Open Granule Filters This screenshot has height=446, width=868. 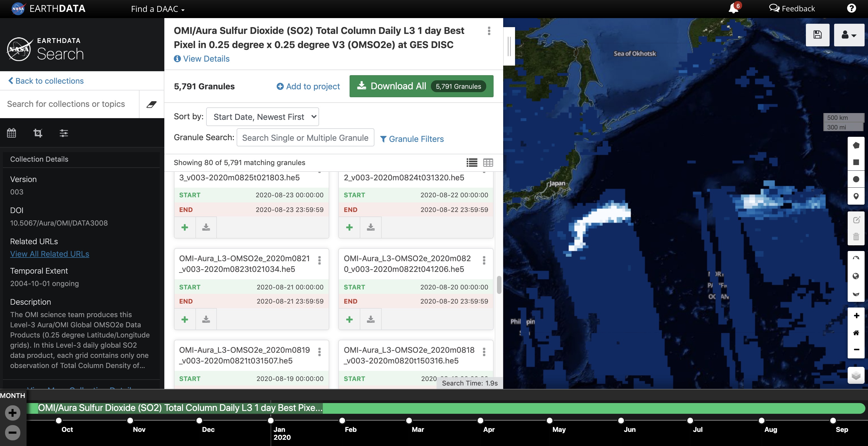pyautogui.click(x=412, y=139)
